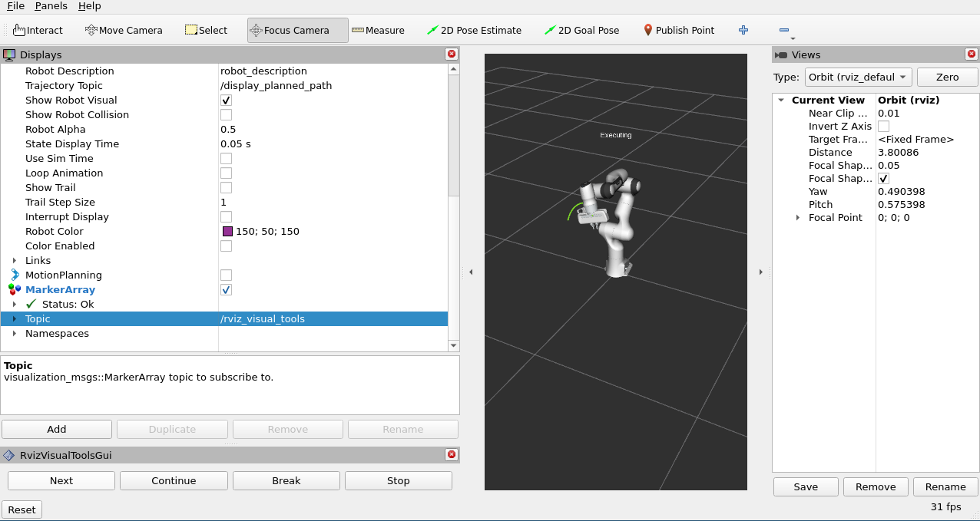
Task: Select the 2D Goal Pose tool
Action: click(581, 30)
